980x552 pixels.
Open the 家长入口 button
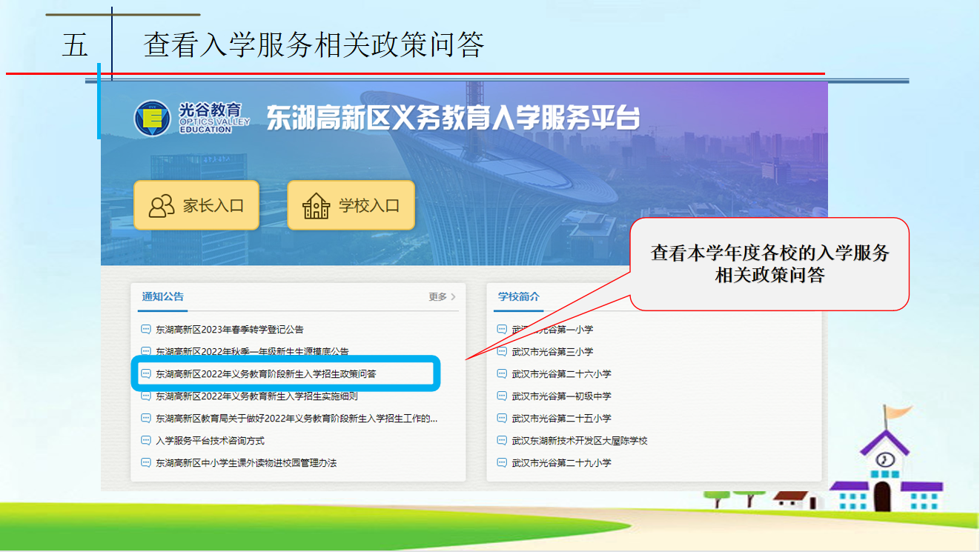click(196, 205)
